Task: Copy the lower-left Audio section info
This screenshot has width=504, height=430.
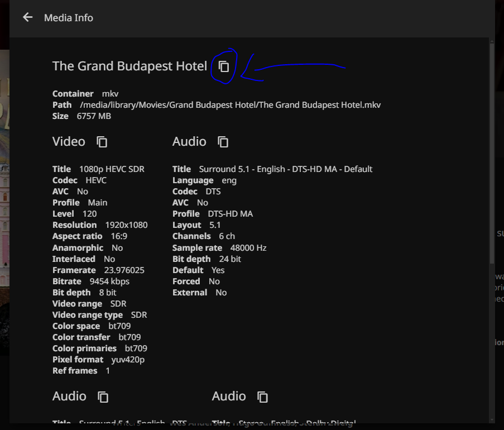Action: 103,396
